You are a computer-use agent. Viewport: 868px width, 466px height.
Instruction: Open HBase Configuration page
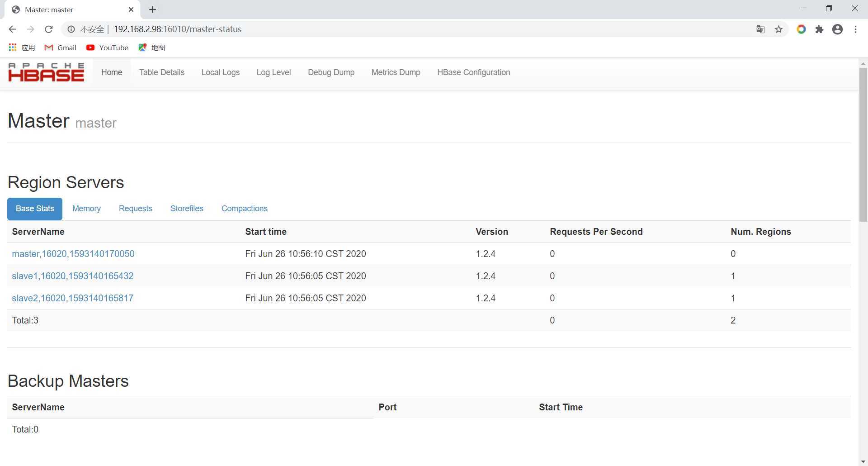click(x=474, y=72)
